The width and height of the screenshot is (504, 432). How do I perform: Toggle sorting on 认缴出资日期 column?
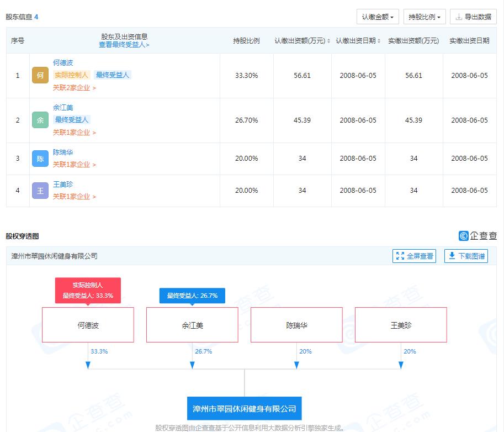click(x=379, y=40)
